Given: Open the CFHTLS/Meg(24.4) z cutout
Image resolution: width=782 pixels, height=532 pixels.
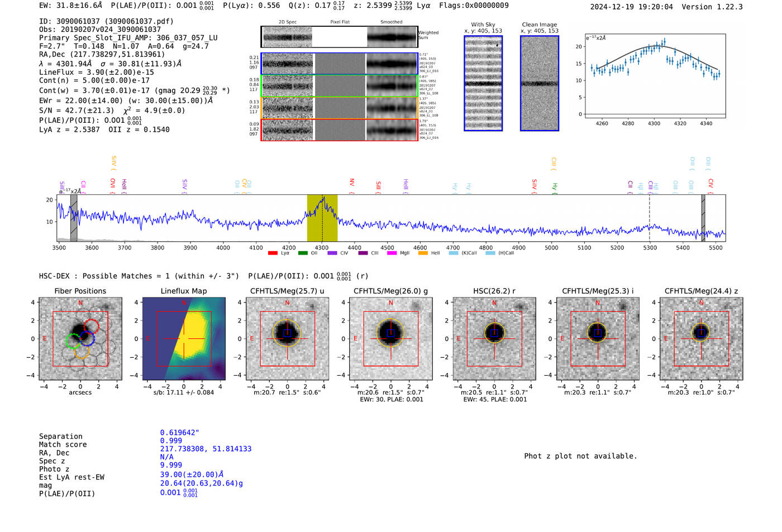Looking at the screenshot, I should pos(701,339).
